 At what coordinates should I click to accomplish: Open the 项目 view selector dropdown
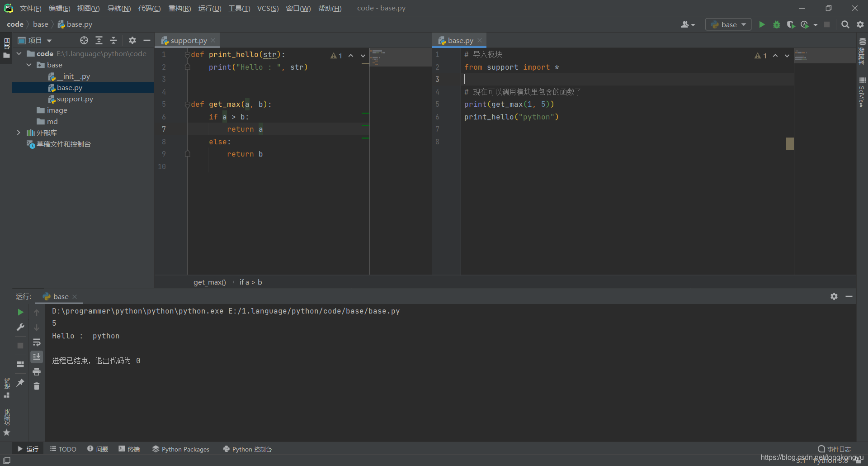click(35, 40)
